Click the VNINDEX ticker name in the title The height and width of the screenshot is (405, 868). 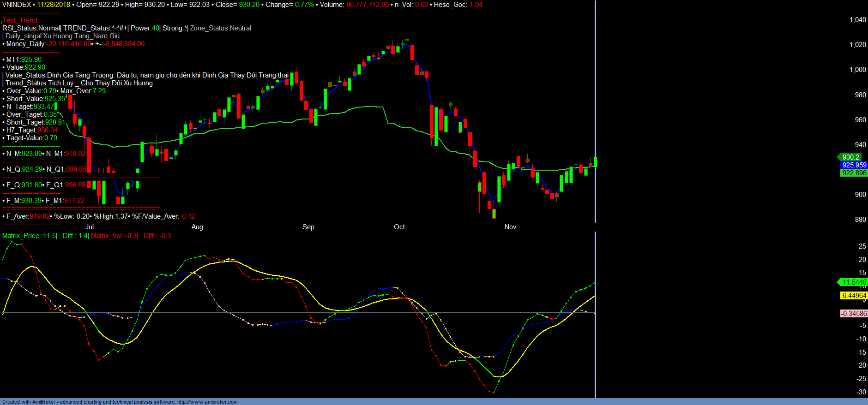[x=17, y=5]
